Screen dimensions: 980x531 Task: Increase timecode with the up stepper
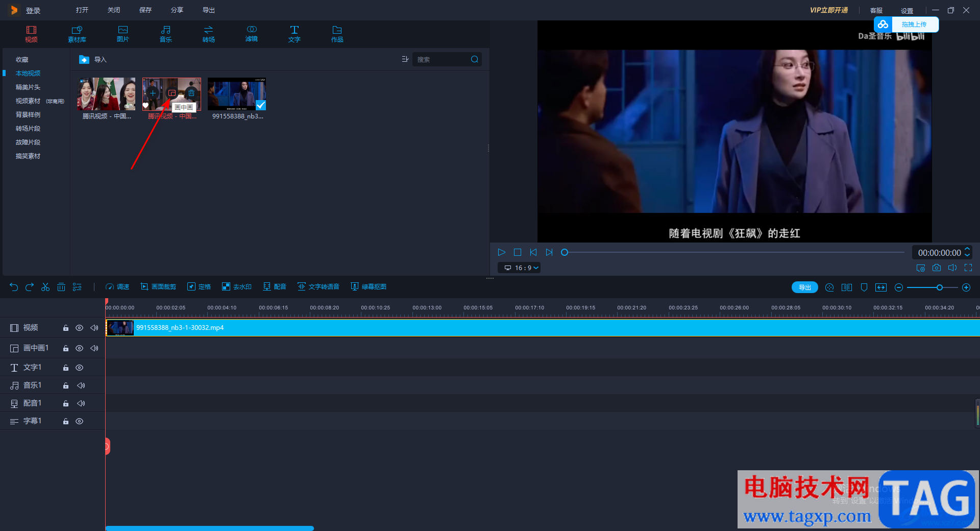coord(967,249)
